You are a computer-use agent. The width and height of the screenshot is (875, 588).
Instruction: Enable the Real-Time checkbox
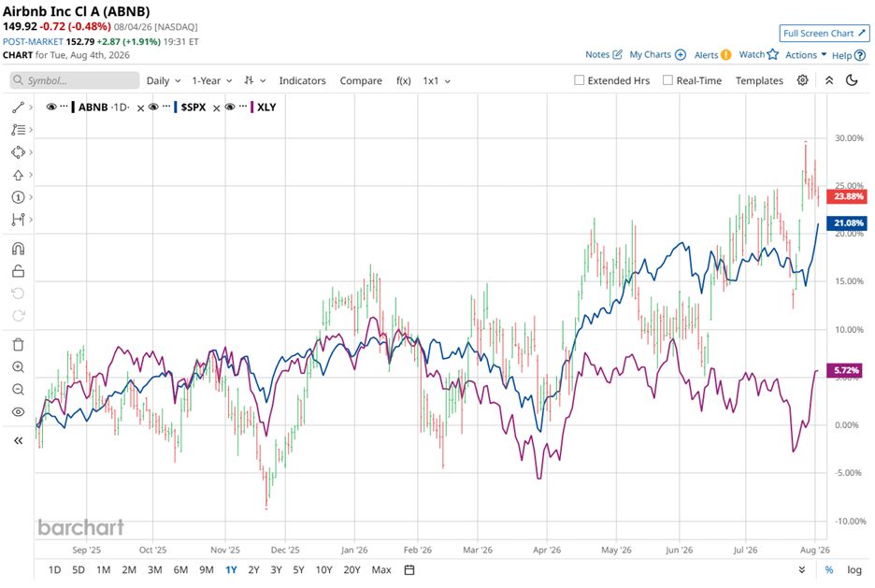click(667, 79)
